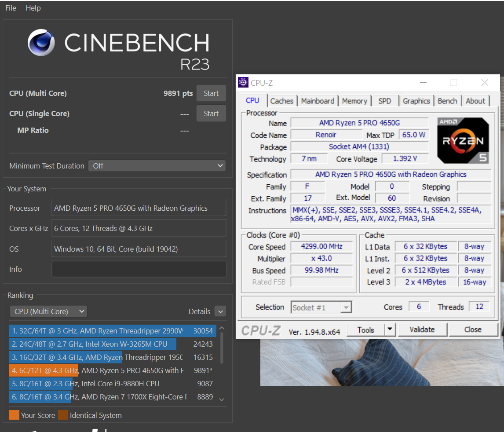The height and width of the screenshot is (432, 504).
Task: Click the Cores count value 6
Action: pyautogui.click(x=419, y=307)
